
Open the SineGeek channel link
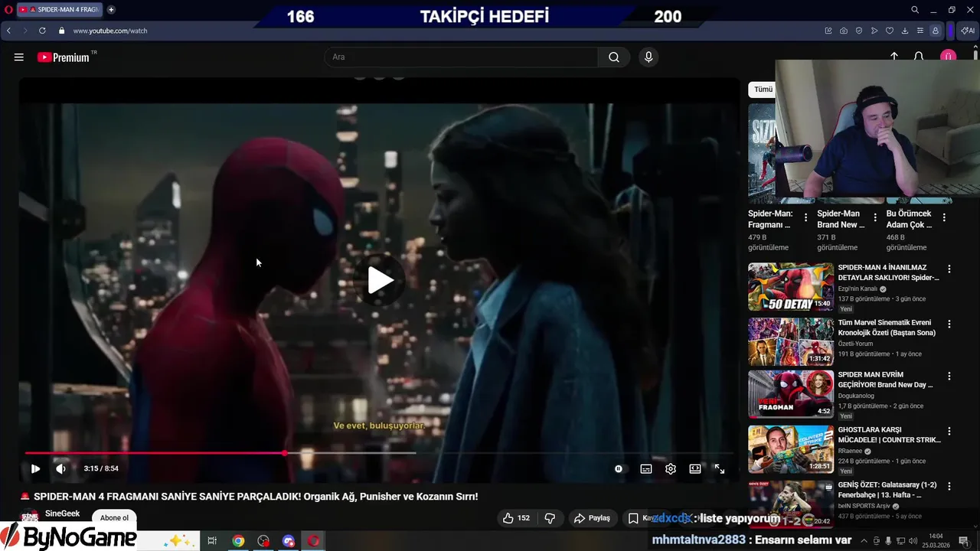(x=62, y=514)
